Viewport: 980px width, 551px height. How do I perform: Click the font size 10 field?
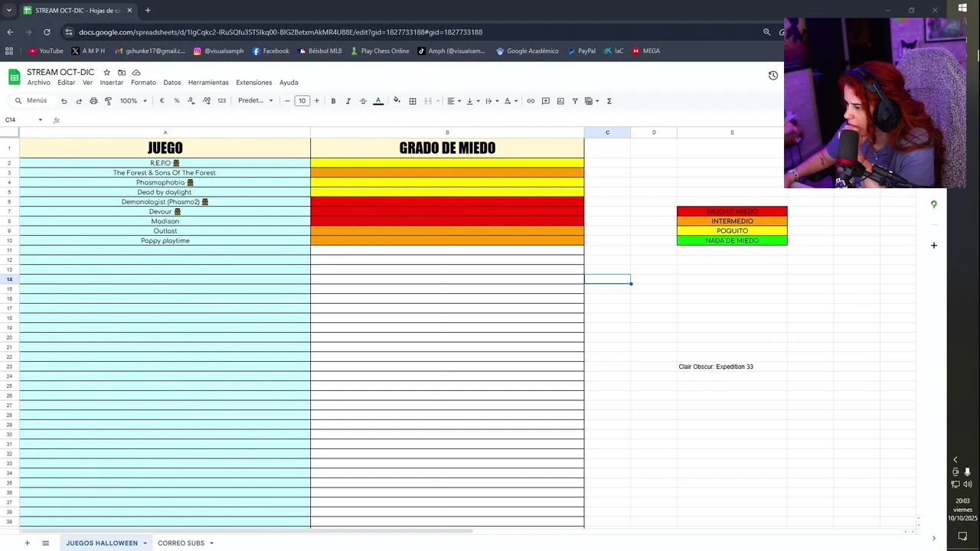coord(302,101)
